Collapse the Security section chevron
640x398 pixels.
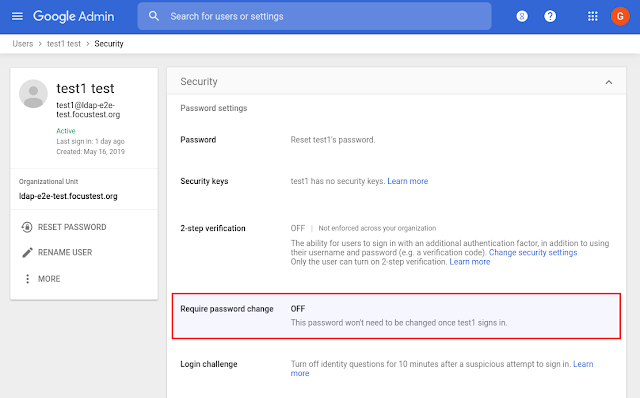609,82
